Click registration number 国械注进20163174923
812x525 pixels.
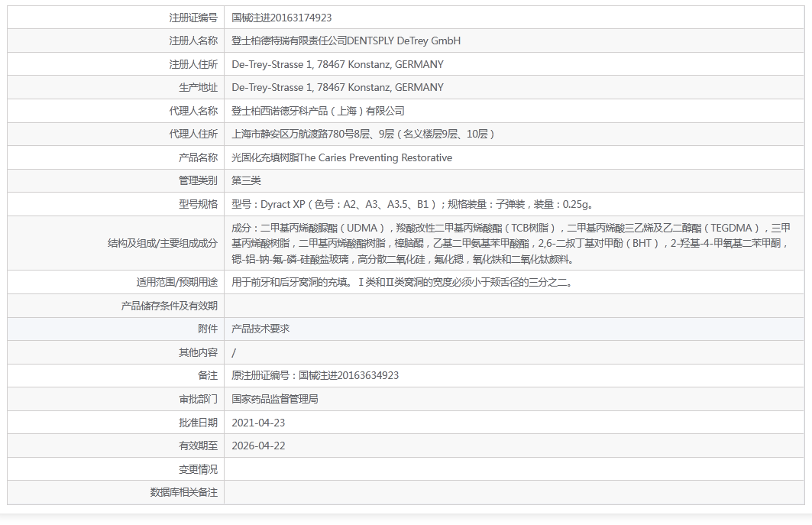coord(282,18)
